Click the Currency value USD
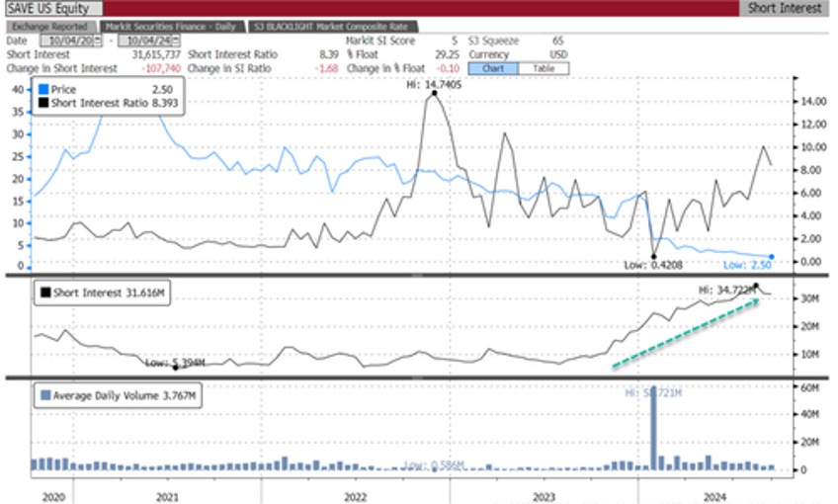838x504 pixels. pos(558,54)
